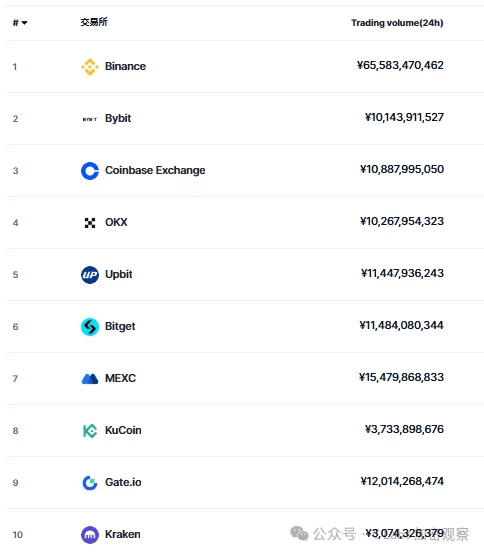484x553 pixels.
Task: Select MEXC trading volume ¥15,479,868,833
Action: coord(401,377)
